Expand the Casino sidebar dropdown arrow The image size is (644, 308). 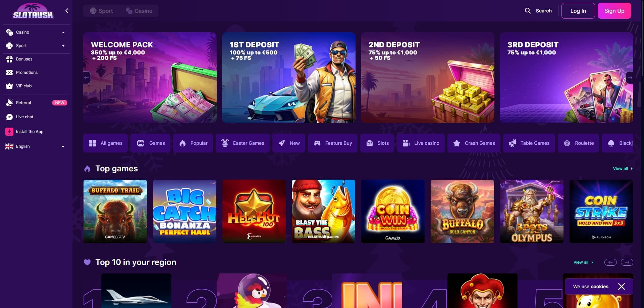click(x=63, y=33)
